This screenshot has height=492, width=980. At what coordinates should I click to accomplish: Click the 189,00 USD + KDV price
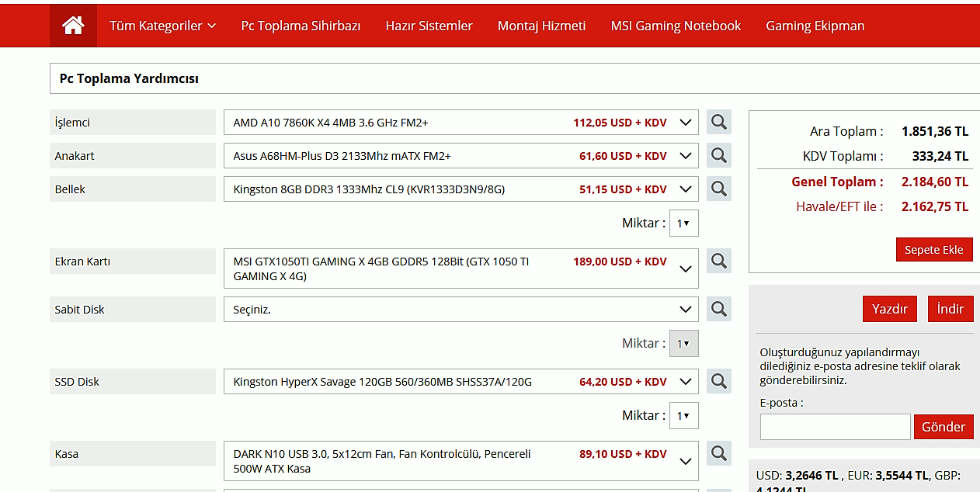tap(620, 262)
